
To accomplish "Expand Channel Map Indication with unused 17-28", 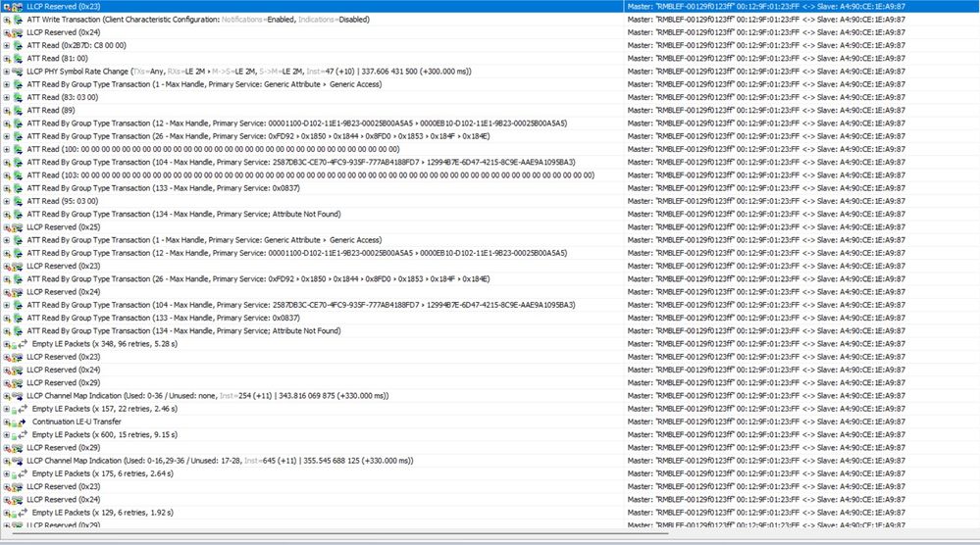I will [x=6, y=461].
